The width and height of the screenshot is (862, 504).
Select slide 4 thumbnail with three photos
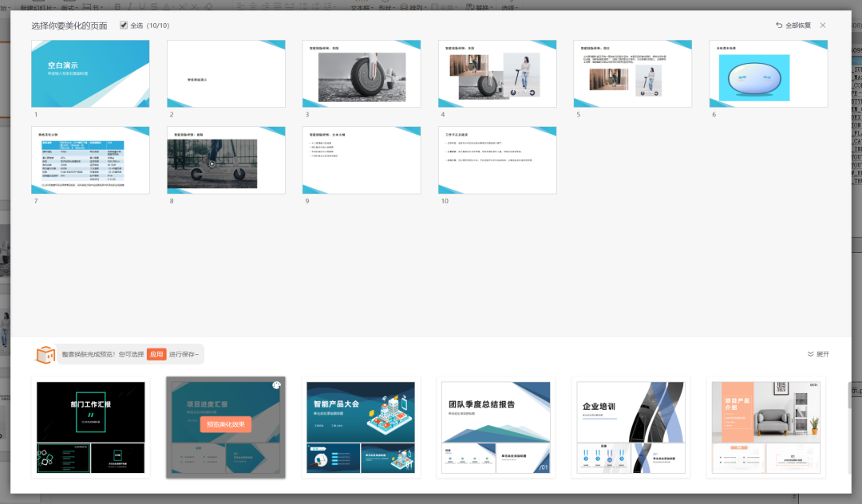[497, 73]
